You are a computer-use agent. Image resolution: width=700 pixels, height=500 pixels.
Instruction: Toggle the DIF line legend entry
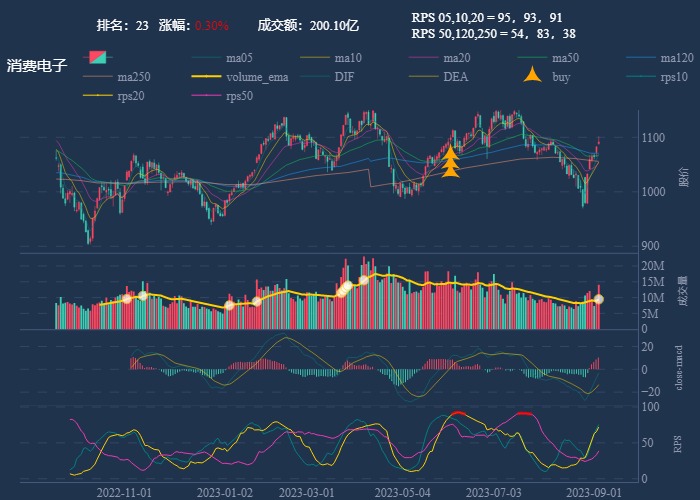click(343, 77)
